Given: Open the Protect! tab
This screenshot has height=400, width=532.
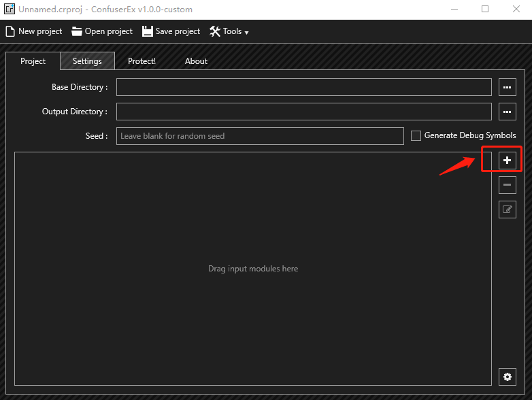Looking at the screenshot, I should click(142, 61).
